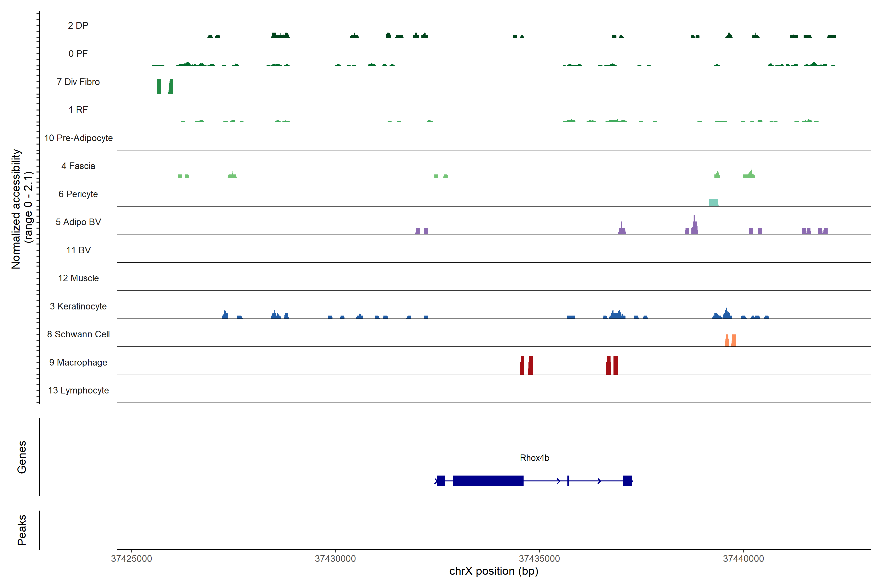The width and height of the screenshot is (882, 588).
Task: Select the 7 Div Fibro track label
Action: [78, 82]
